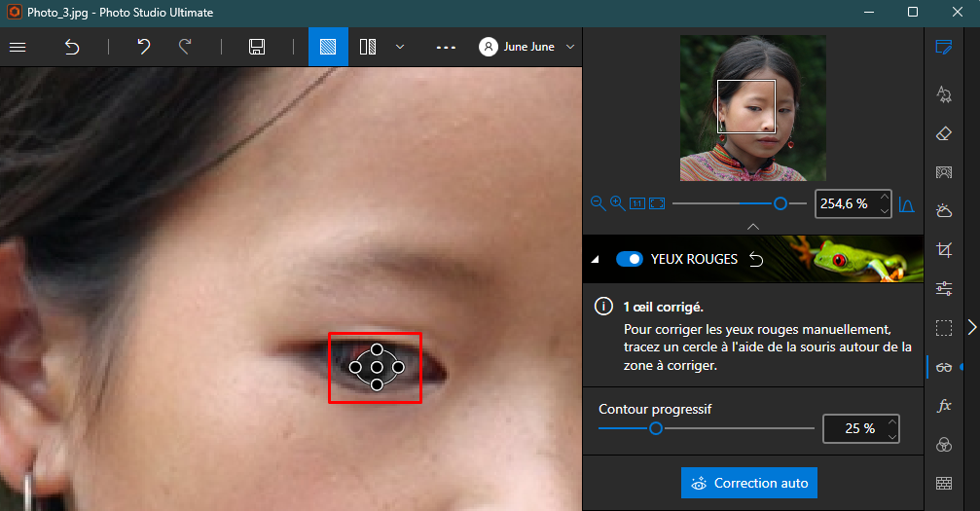Open the brick texture tool
Screen dimensions: 980x511
click(944, 483)
